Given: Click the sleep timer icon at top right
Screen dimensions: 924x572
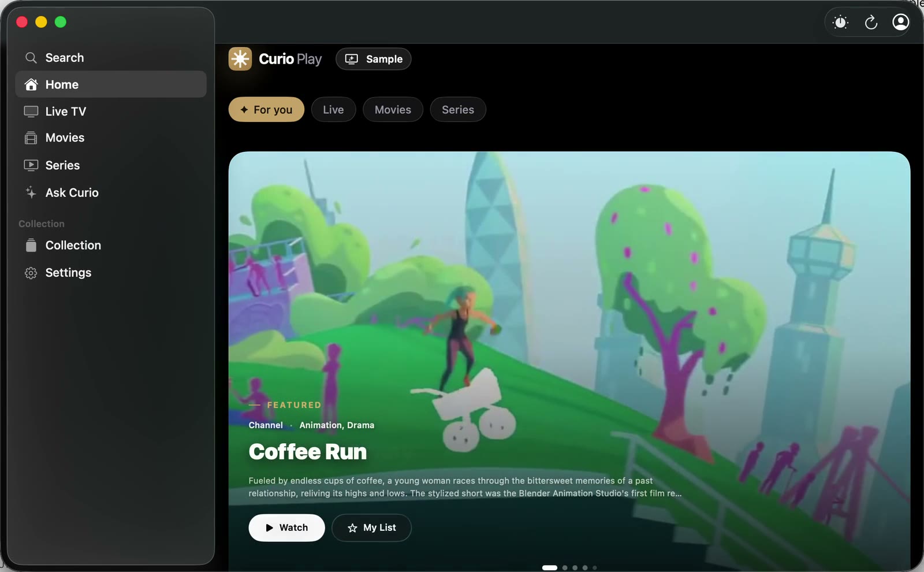Looking at the screenshot, I should click(x=841, y=23).
